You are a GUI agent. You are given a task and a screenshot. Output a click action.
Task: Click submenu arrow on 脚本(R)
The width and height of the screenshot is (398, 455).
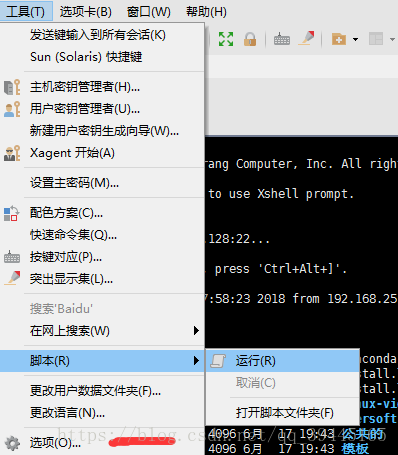196,361
